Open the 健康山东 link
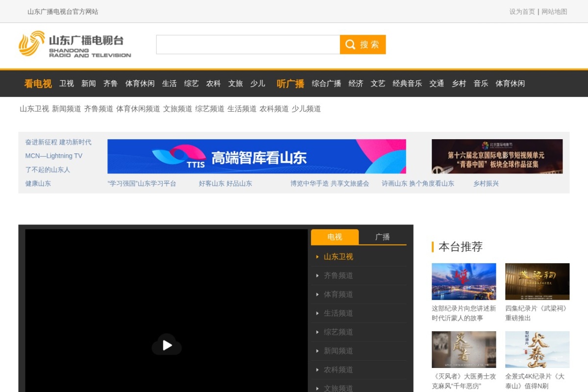The width and height of the screenshot is (588, 392). click(38, 183)
